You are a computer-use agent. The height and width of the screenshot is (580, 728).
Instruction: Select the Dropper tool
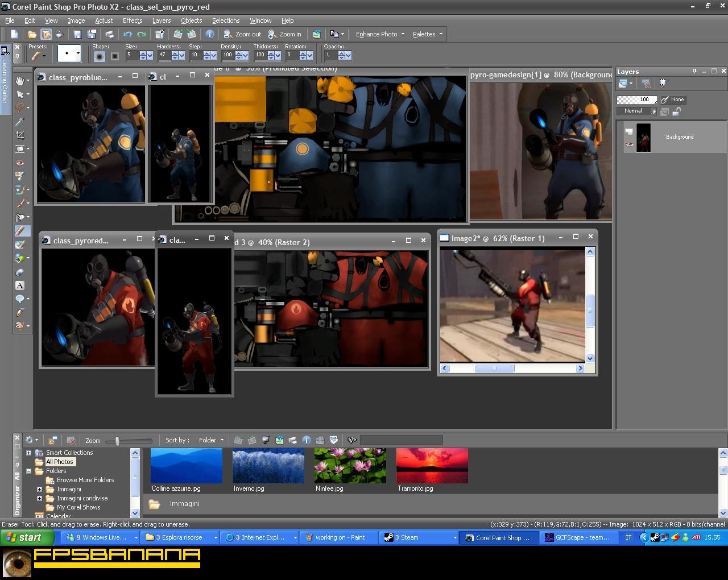click(20, 122)
